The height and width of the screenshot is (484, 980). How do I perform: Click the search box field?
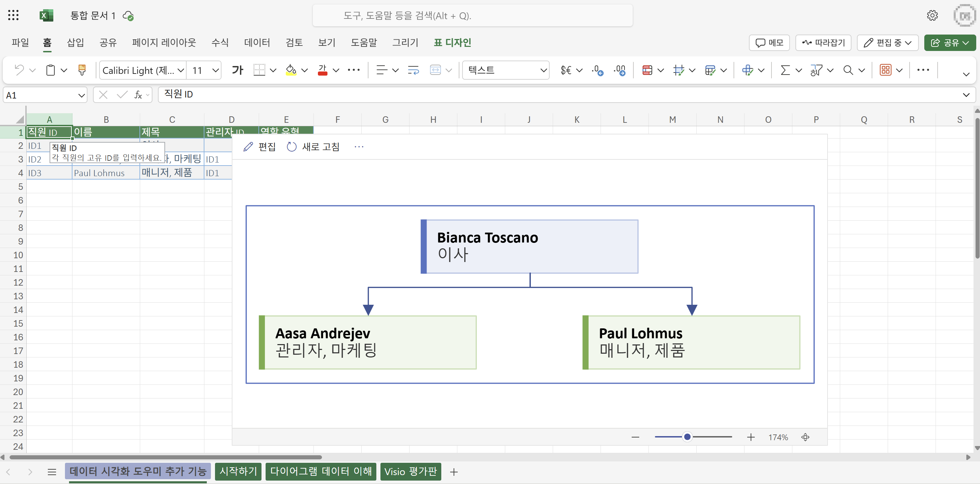point(472,16)
